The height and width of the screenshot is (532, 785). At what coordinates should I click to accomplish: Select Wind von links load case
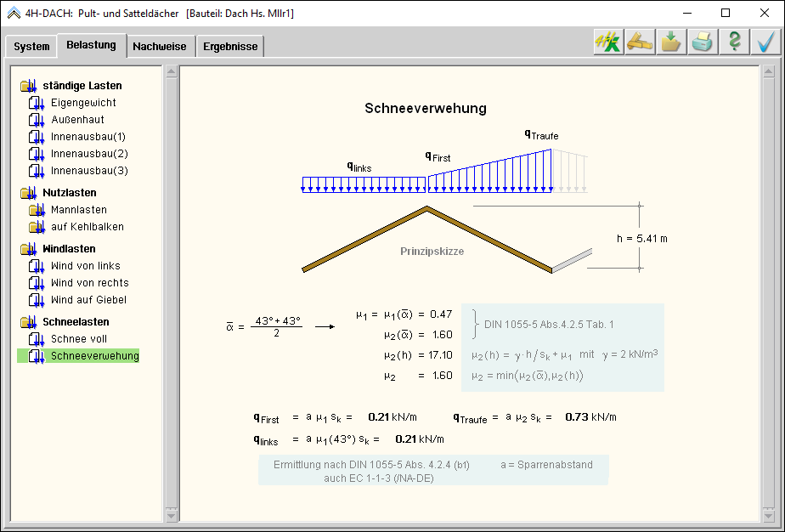point(85,266)
